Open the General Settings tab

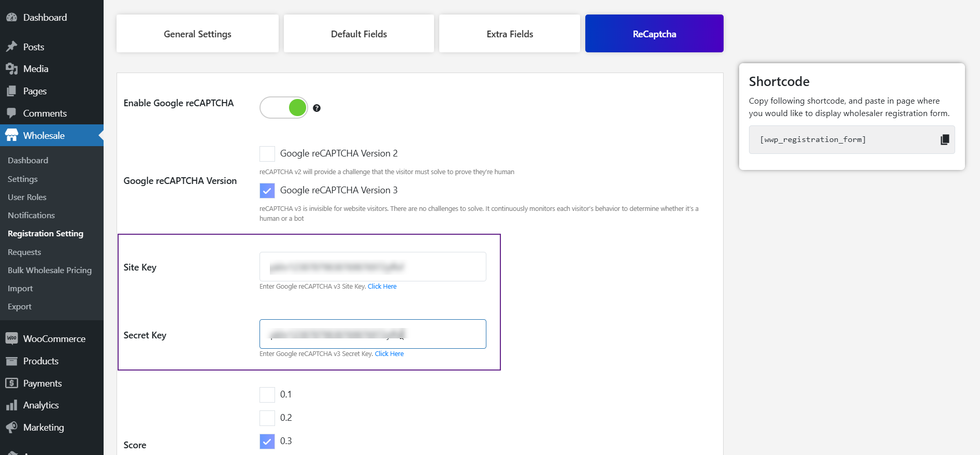pos(197,34)
